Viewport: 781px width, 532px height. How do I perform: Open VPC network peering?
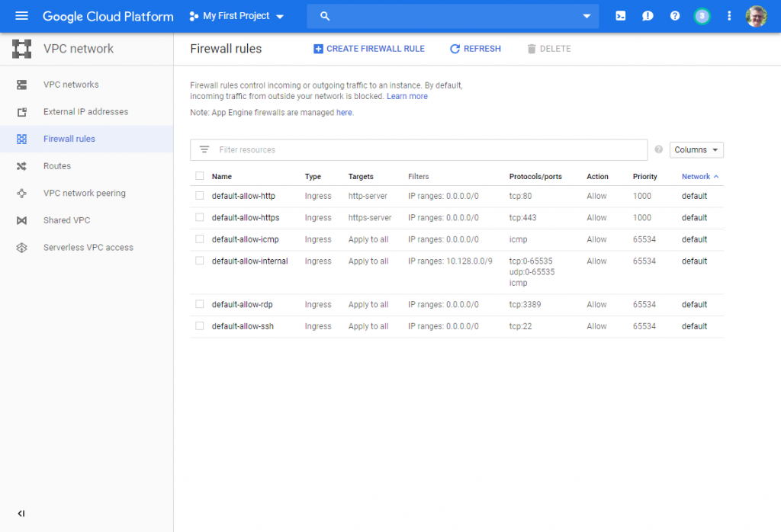click(x=85, y=193)
